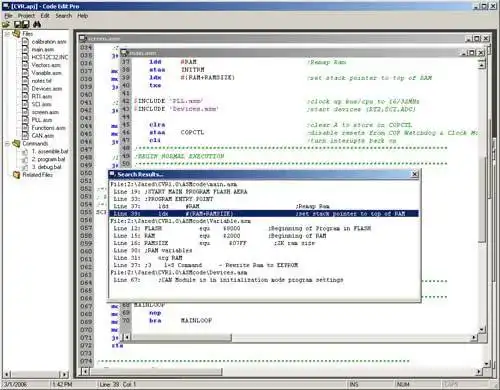Click the SCI.asm file icon

click(x=26, y=104)
